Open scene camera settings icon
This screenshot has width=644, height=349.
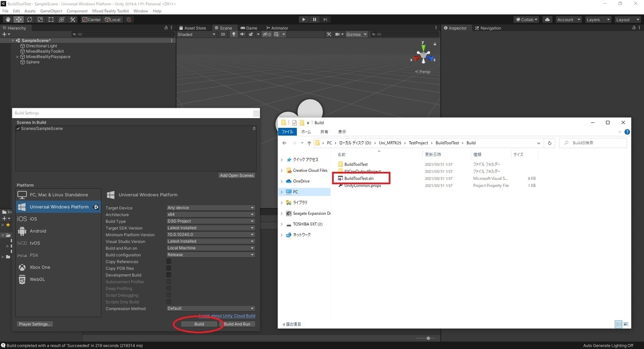[340, 34]
